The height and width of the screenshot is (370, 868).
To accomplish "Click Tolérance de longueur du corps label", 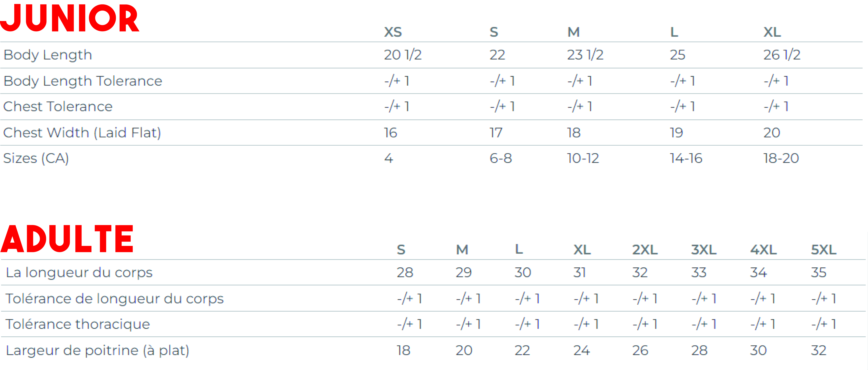I will [x=115, y=299].
